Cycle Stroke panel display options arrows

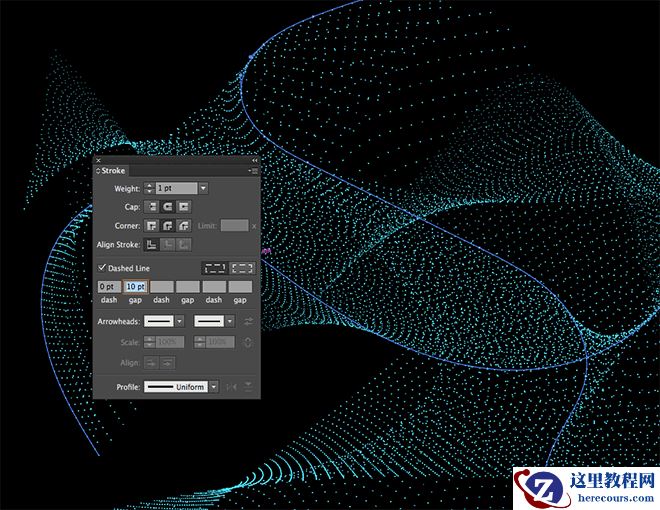tap(98, 171)
